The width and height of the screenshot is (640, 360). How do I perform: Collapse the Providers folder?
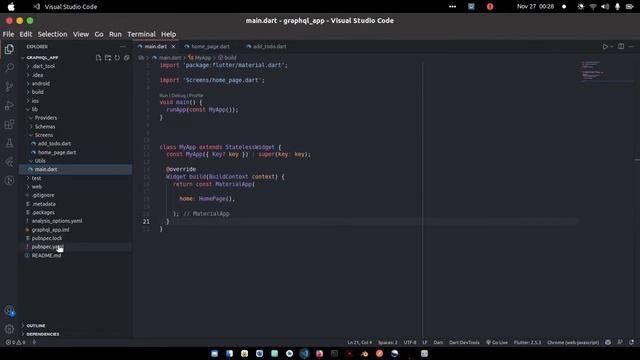(46, 118)
